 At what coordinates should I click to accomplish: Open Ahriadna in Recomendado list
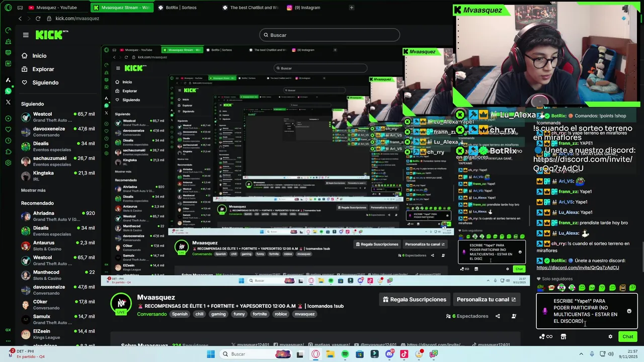click(58, 216)
